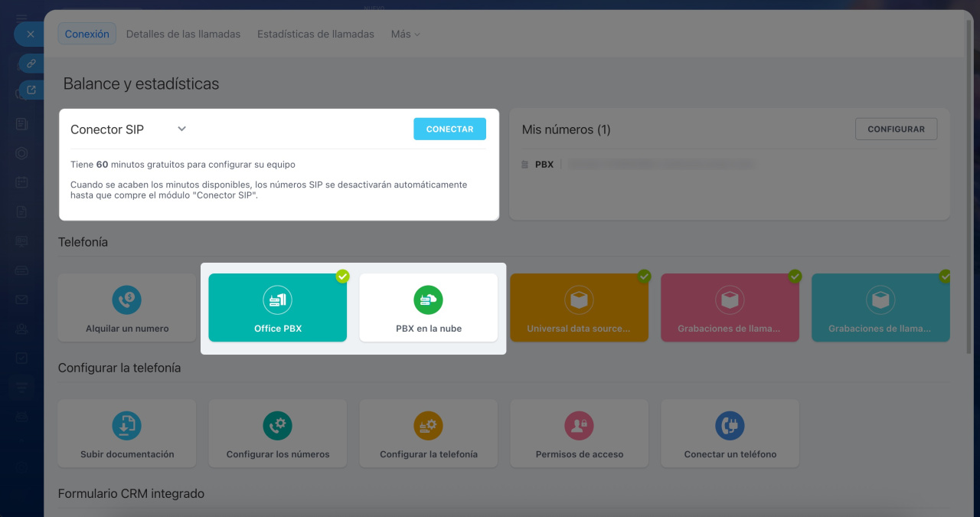Toggle the green checkmark on Office PBX

coord(342,276)
